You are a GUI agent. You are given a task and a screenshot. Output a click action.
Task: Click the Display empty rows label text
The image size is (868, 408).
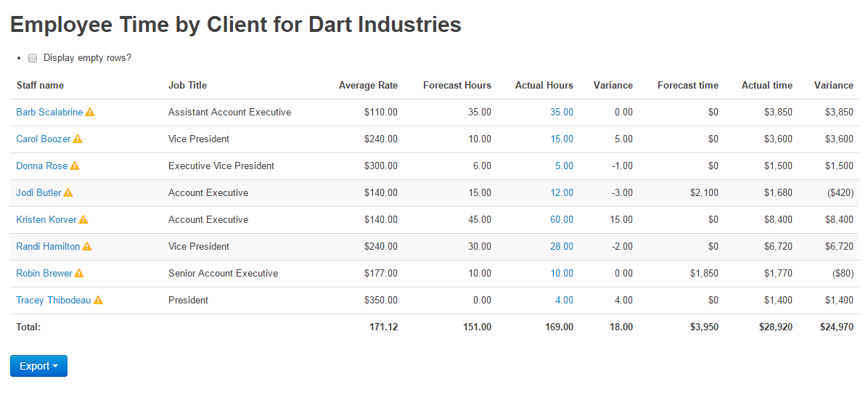88,57
